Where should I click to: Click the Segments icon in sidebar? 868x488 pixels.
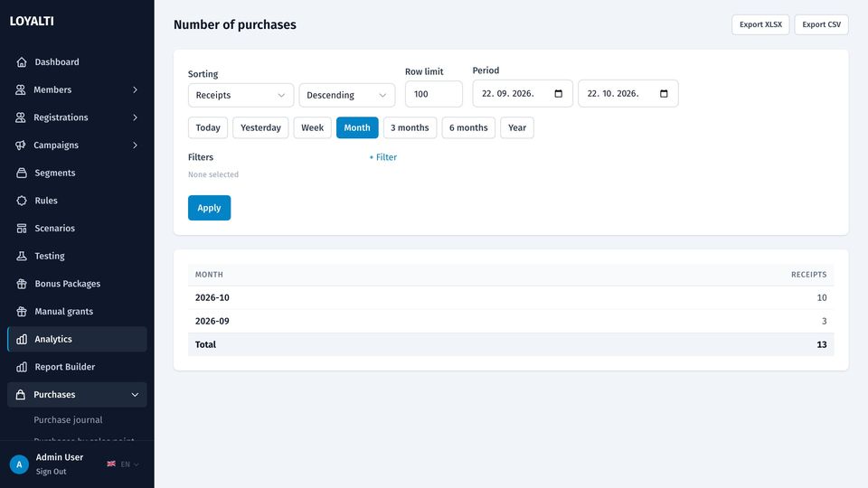[x=22, y=173]
